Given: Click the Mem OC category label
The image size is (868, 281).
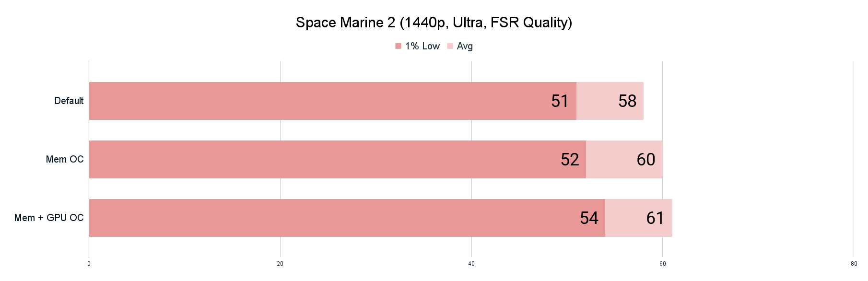Looking at the screenshot, I should pos(65,159).
